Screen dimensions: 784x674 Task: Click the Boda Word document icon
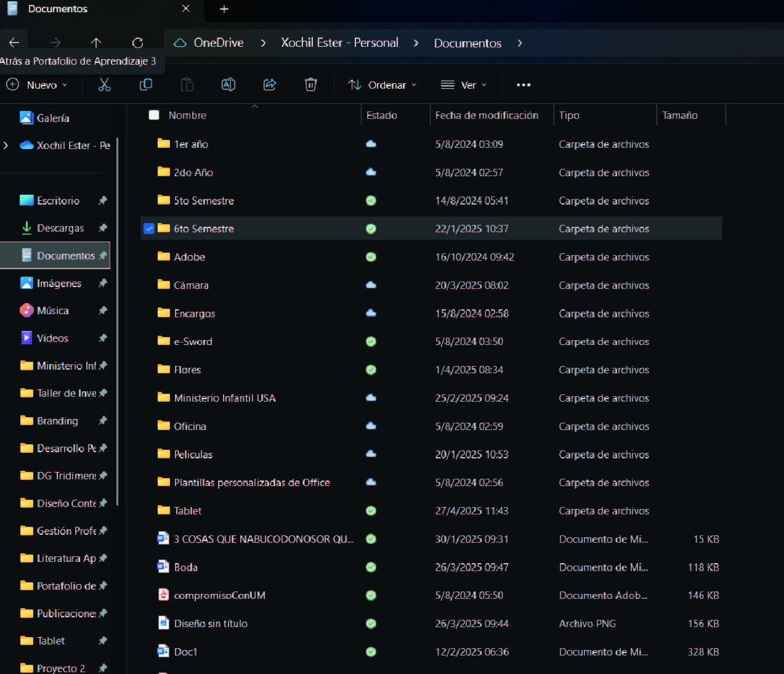(163, 567)
